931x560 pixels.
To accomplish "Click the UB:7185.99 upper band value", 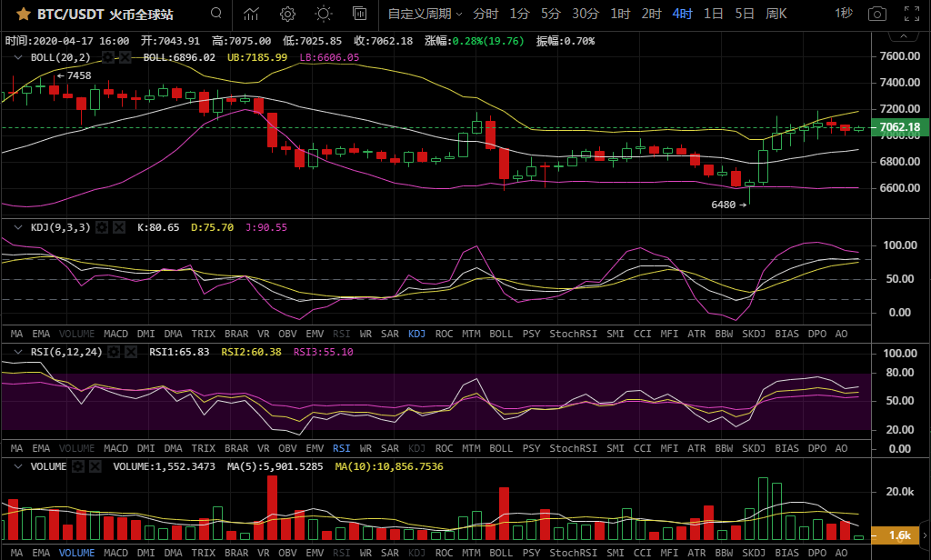I will pyautogui.click(x=257, y=57).
